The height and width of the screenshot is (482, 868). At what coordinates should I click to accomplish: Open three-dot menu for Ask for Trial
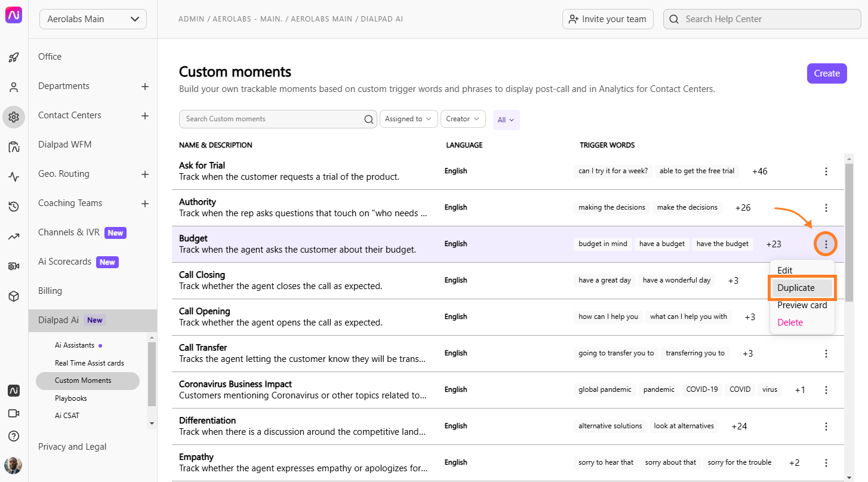point(826,171)
